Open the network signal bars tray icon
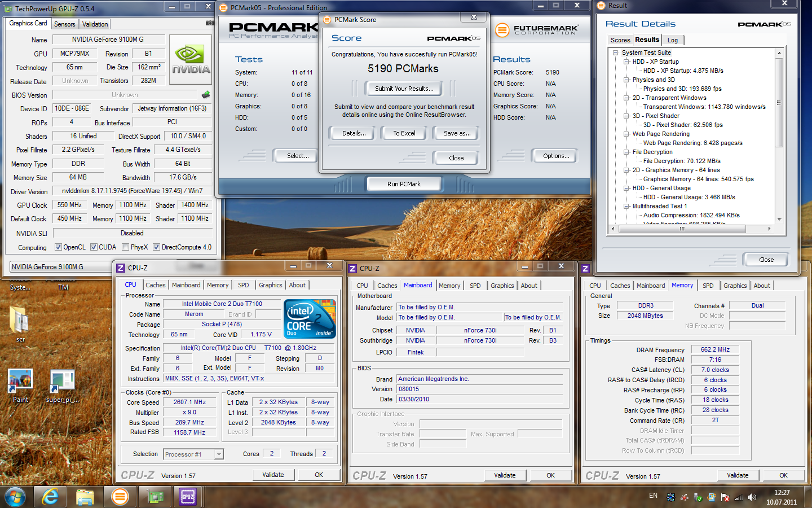This screenshot has width=812, height=508. click(739, 497)
